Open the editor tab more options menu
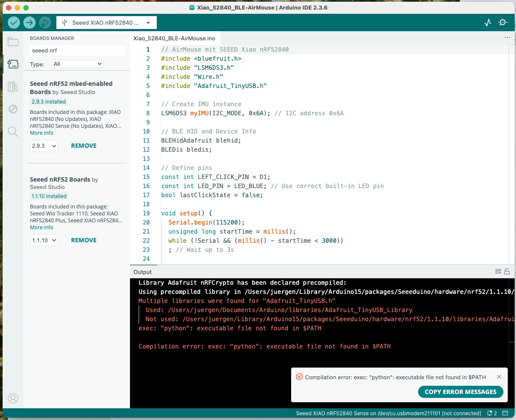 click(x=507, y=38)
